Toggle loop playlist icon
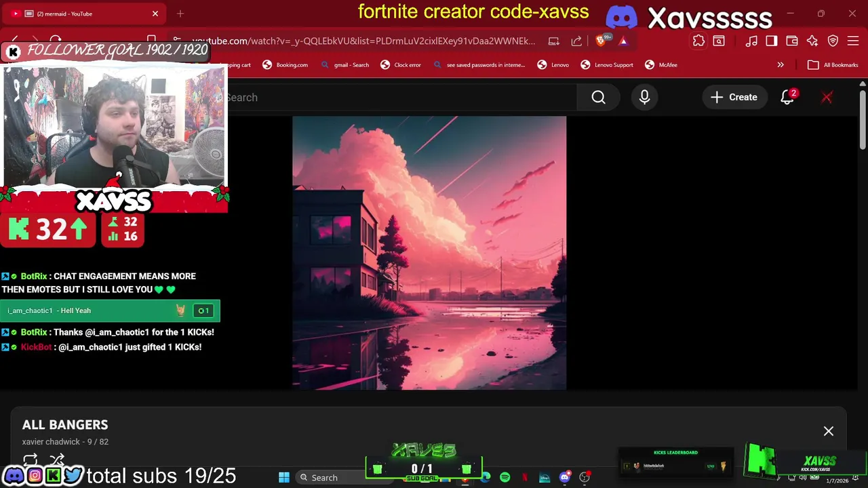This screenshot has height=488, width=868. point(31,459)
